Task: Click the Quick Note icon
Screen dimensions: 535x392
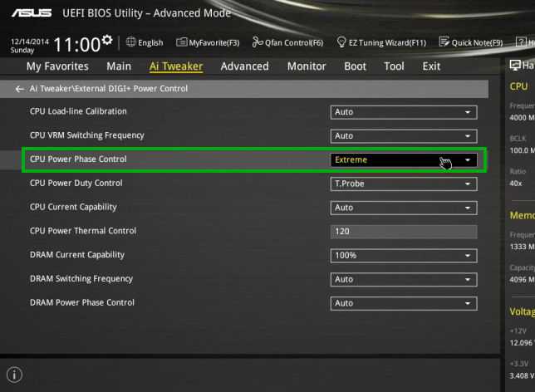Action: 444,42
